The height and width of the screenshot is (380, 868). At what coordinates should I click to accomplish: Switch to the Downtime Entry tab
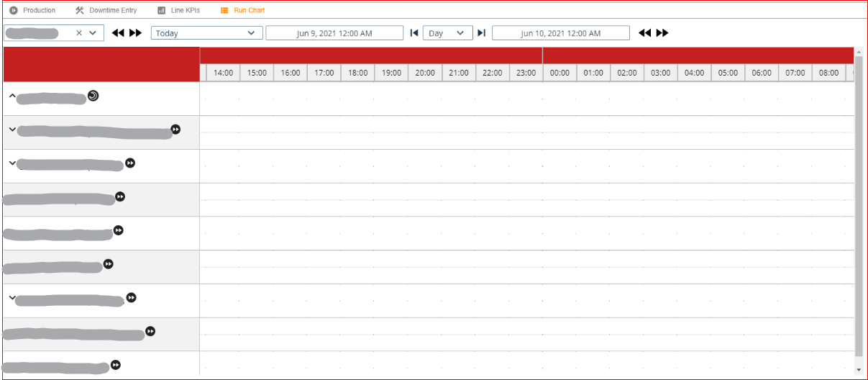click(x=106, y=10)
